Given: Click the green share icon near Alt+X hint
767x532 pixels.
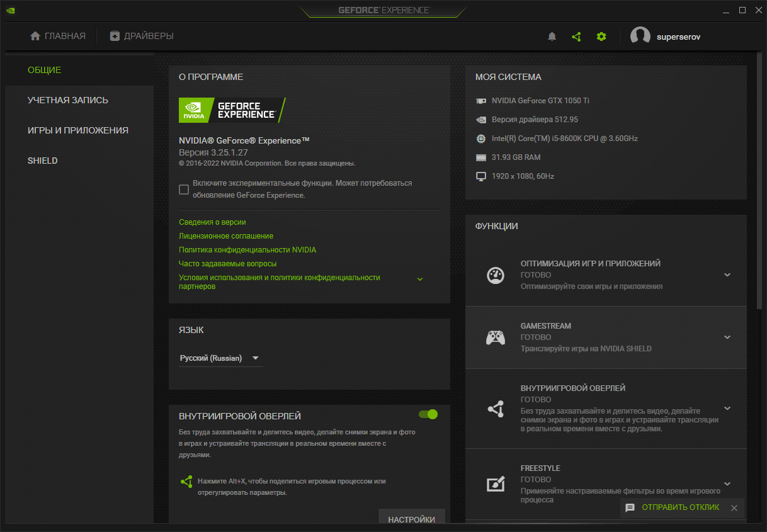Looking at the screenshot, I should coord(186,481).
